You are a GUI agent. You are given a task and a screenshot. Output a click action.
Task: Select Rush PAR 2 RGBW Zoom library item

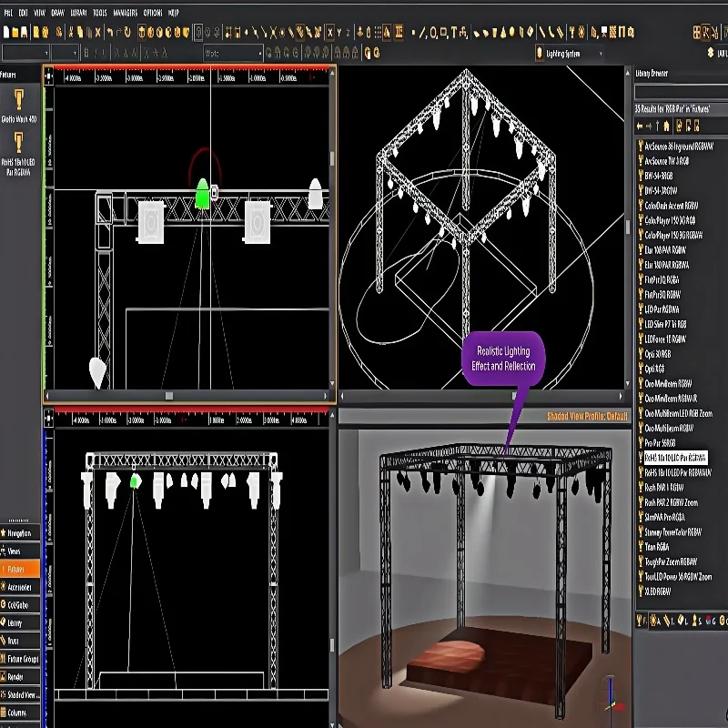pos(668,502)
